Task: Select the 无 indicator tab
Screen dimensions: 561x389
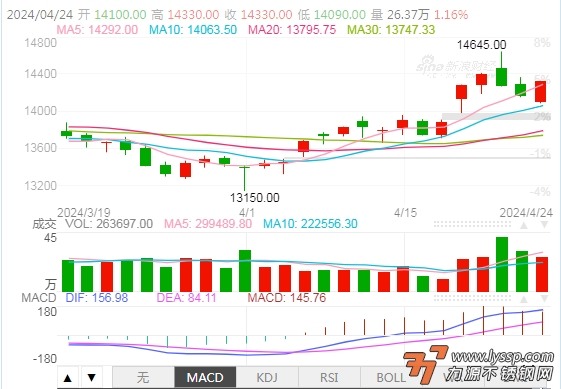Action: 143,377
